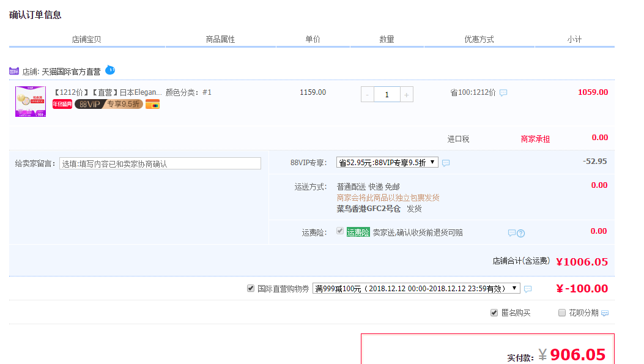This screenshot has height=364, width=644.
Task: Click the question mark help icon for 运费险
Action: point(521,233)
